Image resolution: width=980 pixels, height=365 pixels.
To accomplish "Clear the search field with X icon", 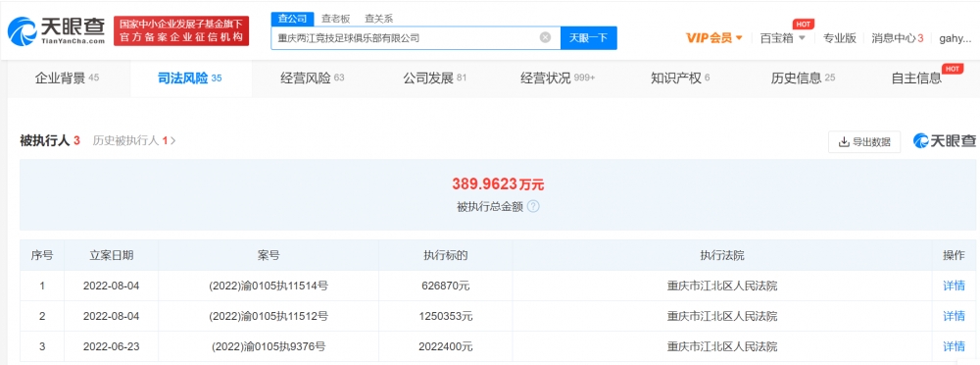I will coord(545,37).
